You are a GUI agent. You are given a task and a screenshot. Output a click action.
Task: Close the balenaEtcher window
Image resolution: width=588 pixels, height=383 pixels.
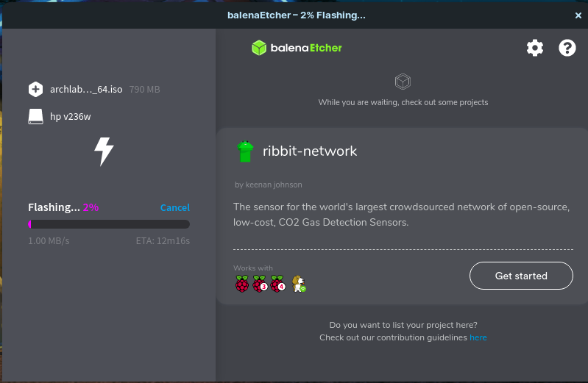coord(578,15)
